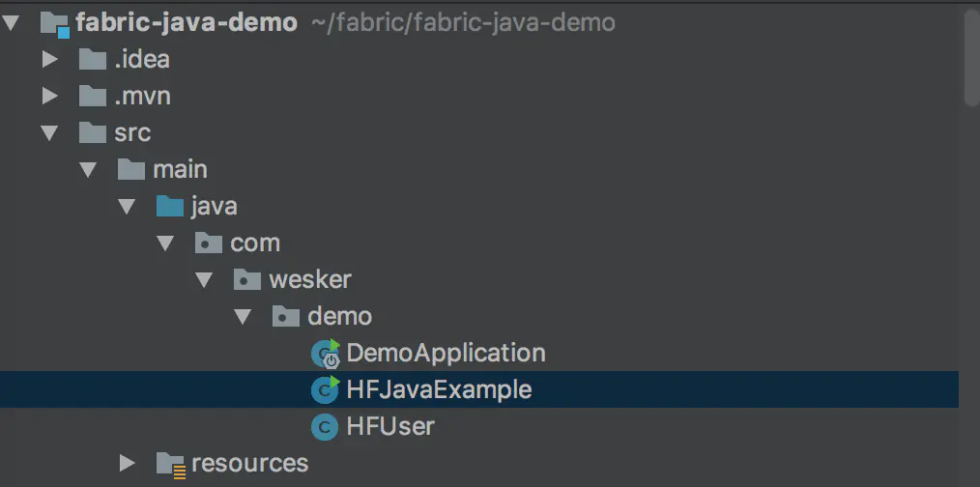Select the HFUser class name
Image resolution: width=980 pixels, height=487 pixels.
[390, 427]
